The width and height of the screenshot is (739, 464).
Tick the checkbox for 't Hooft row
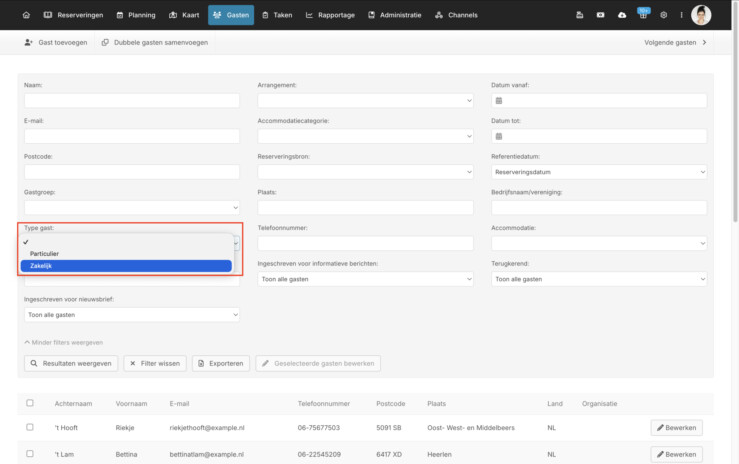click(x=30, y=427)
